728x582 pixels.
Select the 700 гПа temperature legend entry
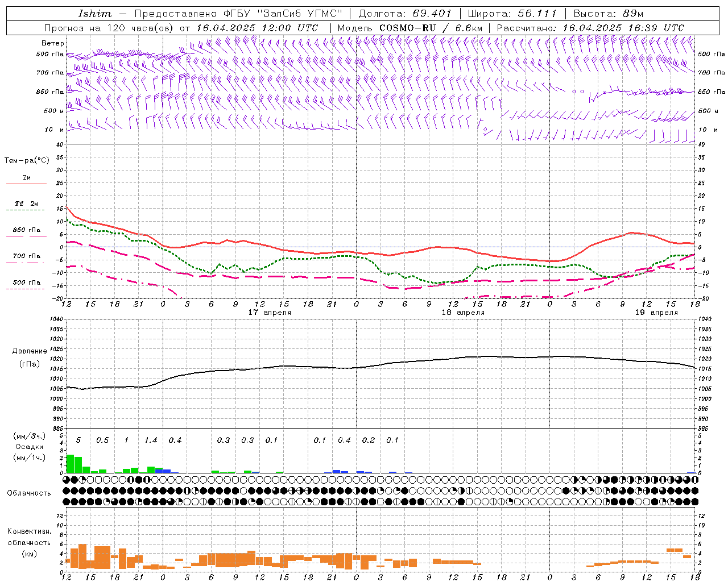point(26,256)
